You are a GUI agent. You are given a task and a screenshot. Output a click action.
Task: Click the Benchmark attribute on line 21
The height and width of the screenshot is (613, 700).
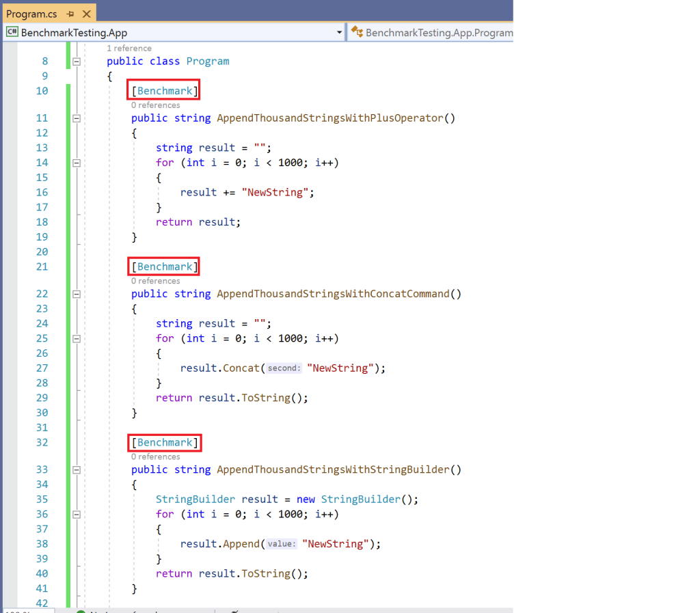(x=165, y=267)
